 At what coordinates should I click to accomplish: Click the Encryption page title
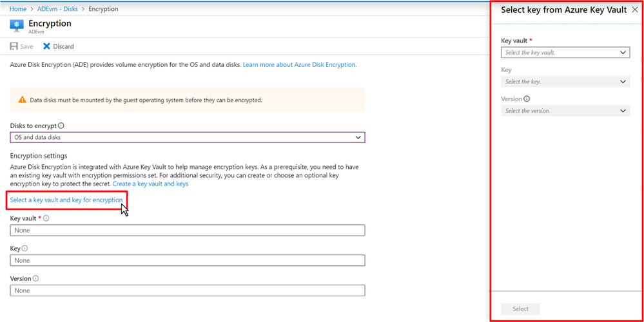tap(50, 23)
